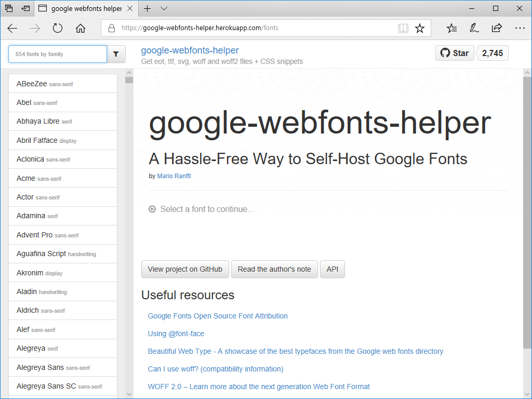
Task: Click the Set these tabs aside icon
Action: pyautogui.click(x=25, y=8)
